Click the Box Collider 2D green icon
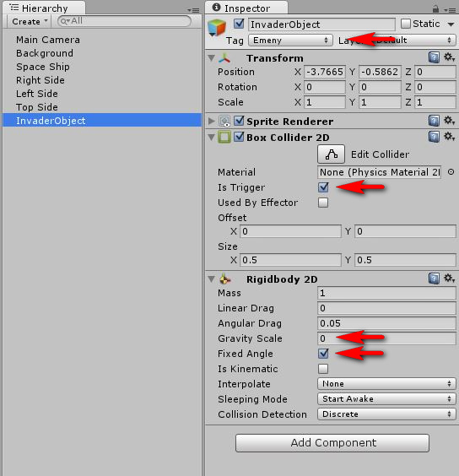This screenshot has height=476, width=459. tap(224, 138)
